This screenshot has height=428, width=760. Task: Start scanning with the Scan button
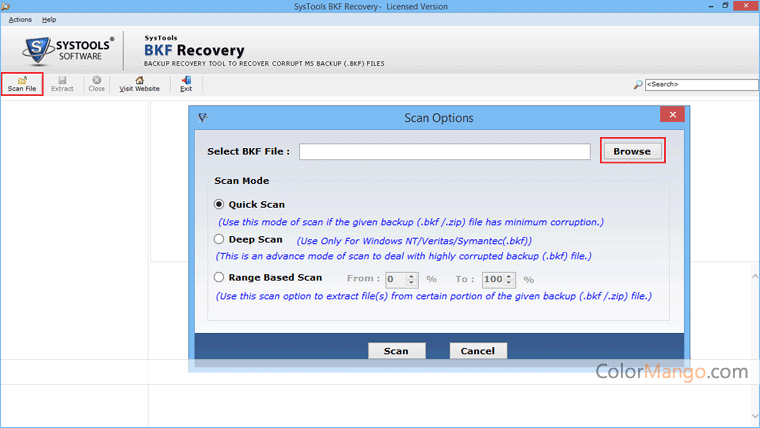click(x=396, y=351)
